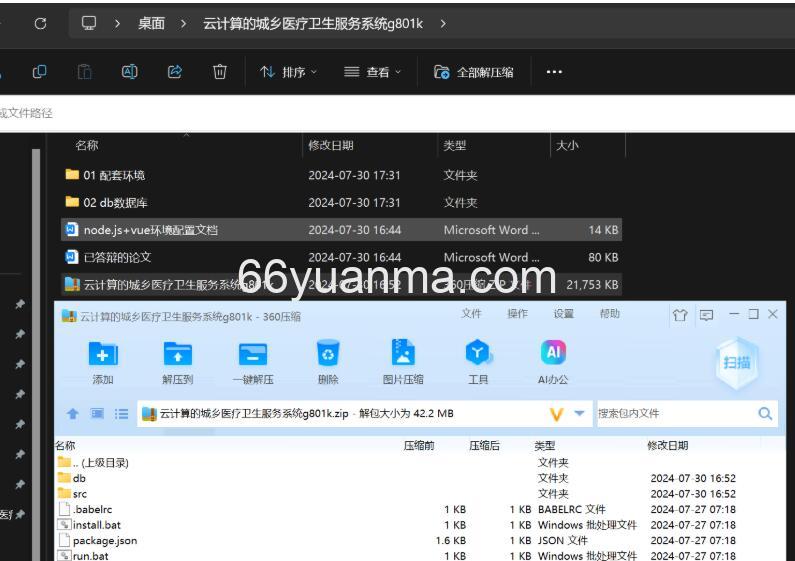This screenshot has height=561, width=795.
Task: Sort archive list by 修改日期 column
Action: point(668,446)
